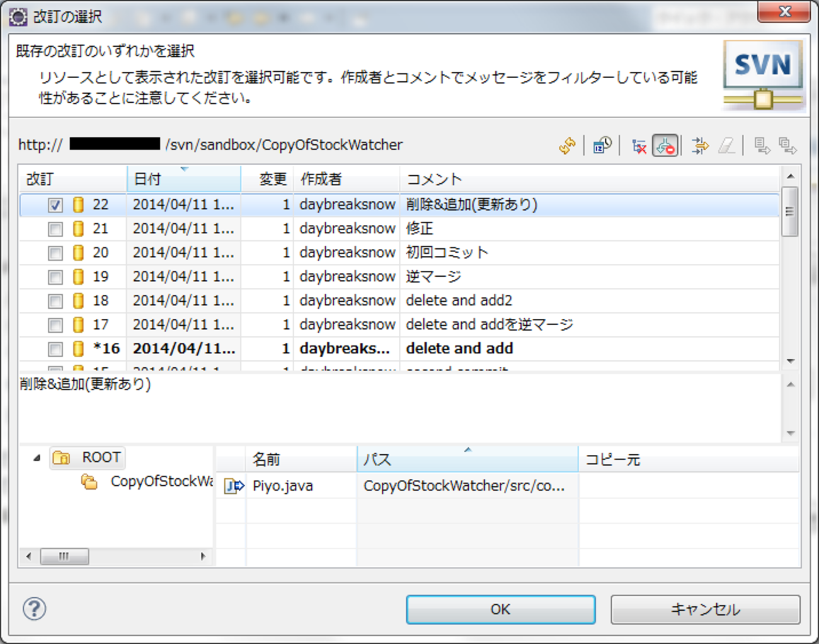The width and height of the screenshot is (819, 644).
Task: Click the help question mark icon
Action: (34, 609)
